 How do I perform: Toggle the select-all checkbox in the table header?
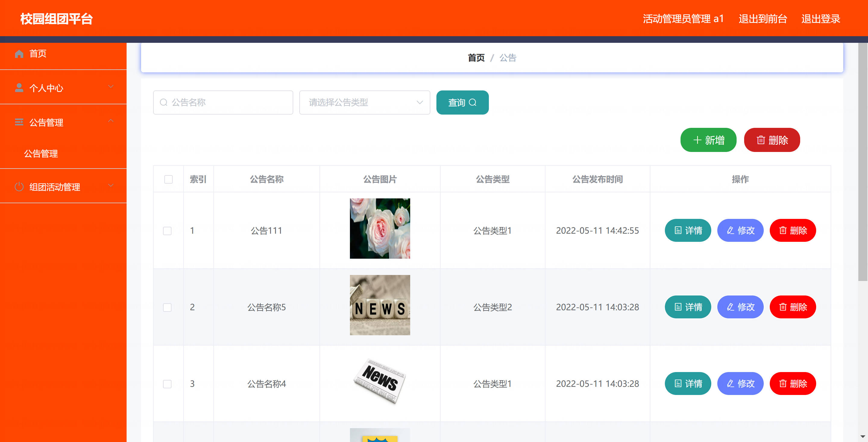point(168,179)
